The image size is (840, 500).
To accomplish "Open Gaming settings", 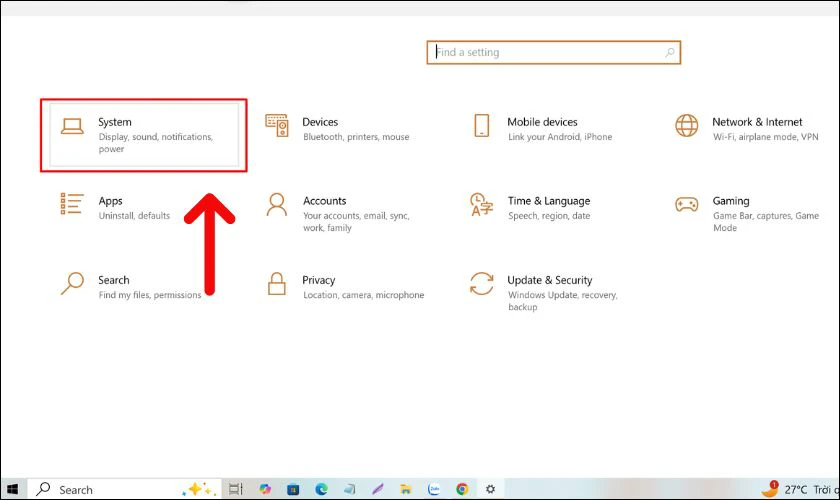I will point(747,213).
